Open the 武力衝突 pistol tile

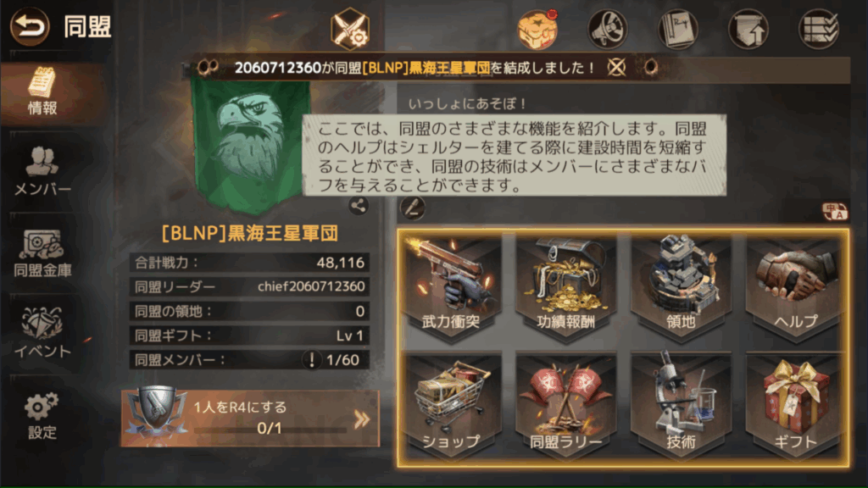point(453,288)
